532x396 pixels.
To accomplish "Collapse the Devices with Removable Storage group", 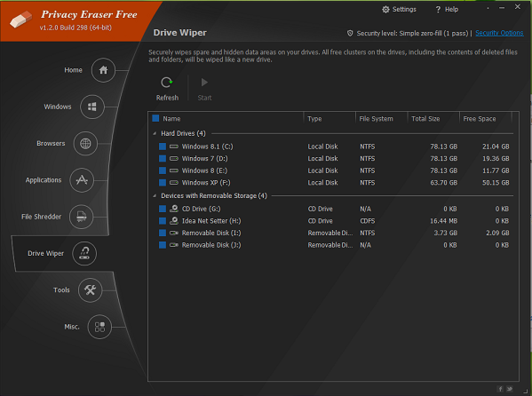I will pyautogui.click(x=155, y=196).
